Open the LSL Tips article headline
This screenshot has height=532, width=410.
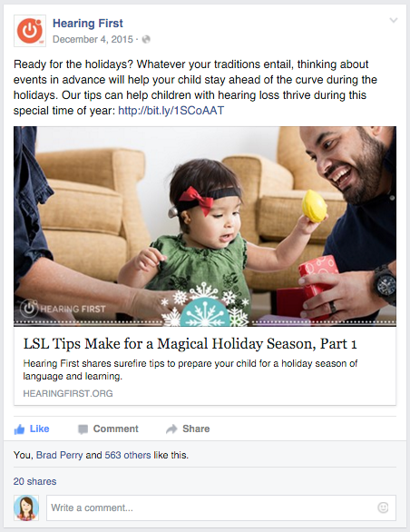click(190, 344)
